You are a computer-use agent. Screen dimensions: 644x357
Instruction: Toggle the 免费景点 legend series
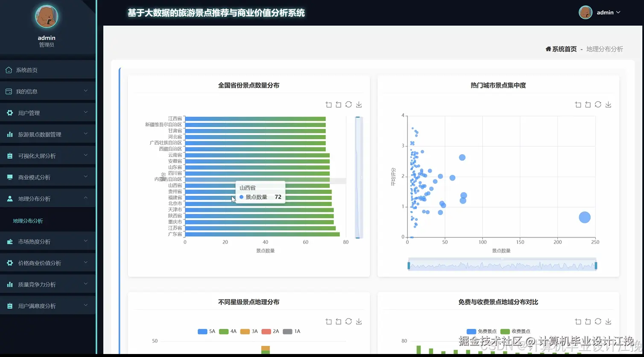click(482, 331)
